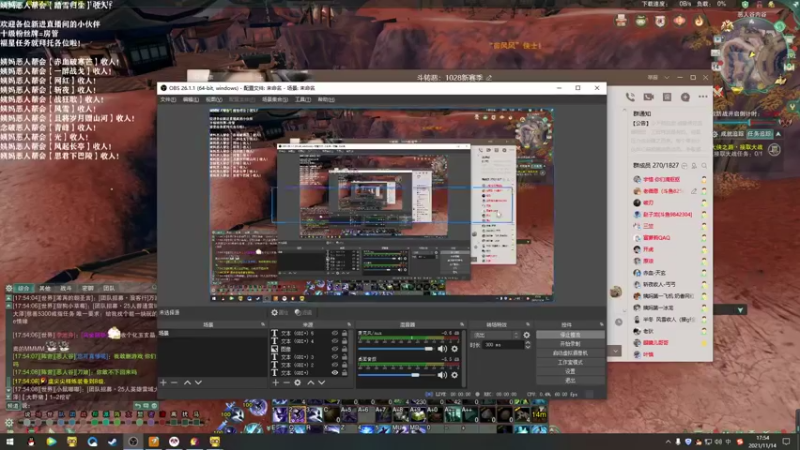Start a video call in QQ window
800x450 pixels.
pyautogui.click(x=648, y=97)
